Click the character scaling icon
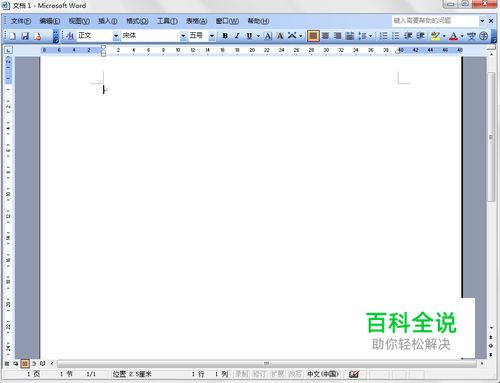This screenshot has width=500, height=383. pyautogui.click(x=292, y=36)
